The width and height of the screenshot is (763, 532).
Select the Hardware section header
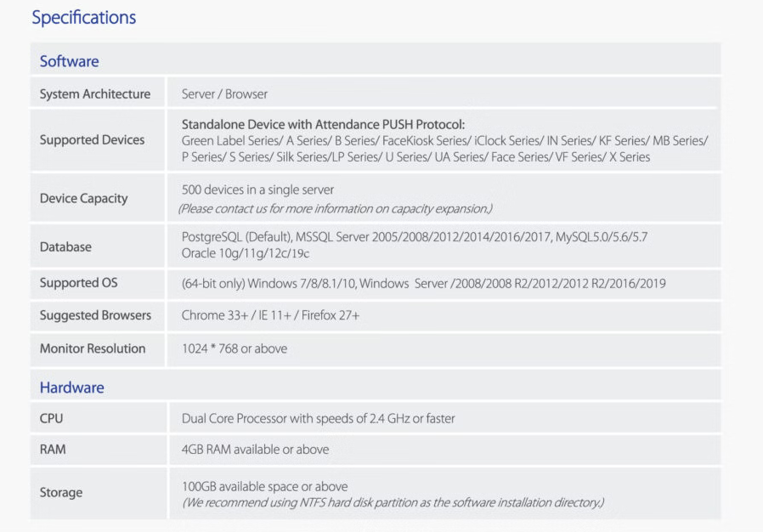[x=71, y=388]
